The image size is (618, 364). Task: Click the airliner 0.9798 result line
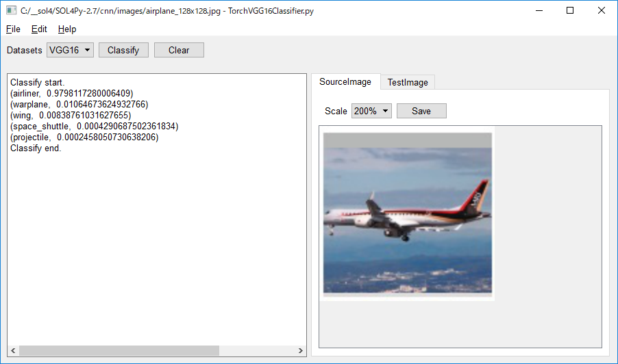click(x=72, y=93)
